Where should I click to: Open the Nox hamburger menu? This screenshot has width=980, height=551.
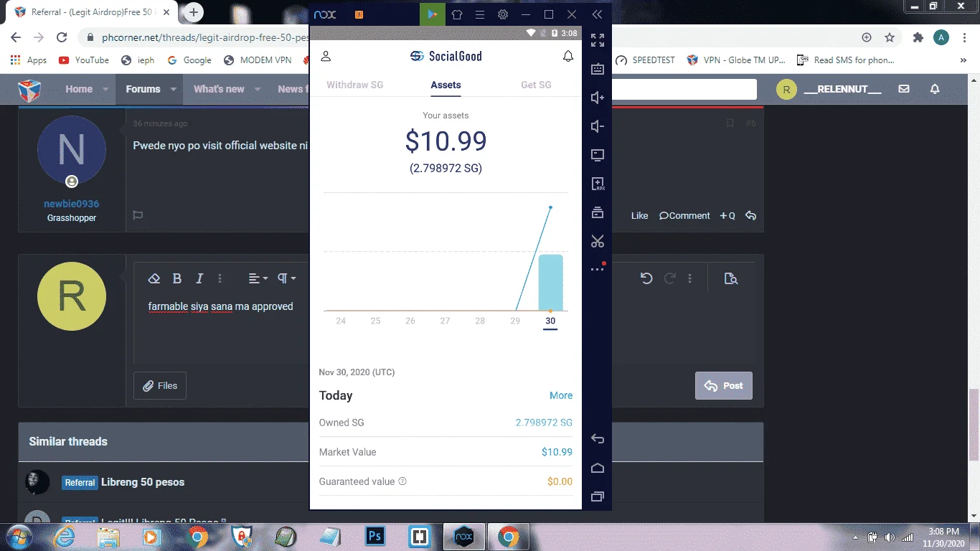coord(480,14)
